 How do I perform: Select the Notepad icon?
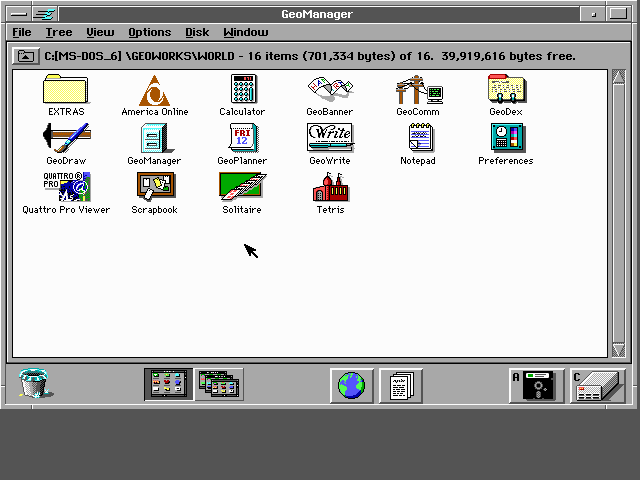tap(420, 138)
